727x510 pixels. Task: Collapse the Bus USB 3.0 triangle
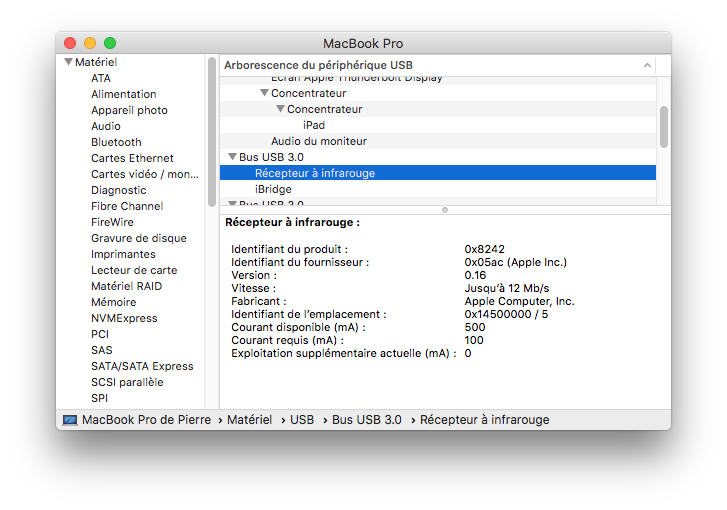[233, 157]
